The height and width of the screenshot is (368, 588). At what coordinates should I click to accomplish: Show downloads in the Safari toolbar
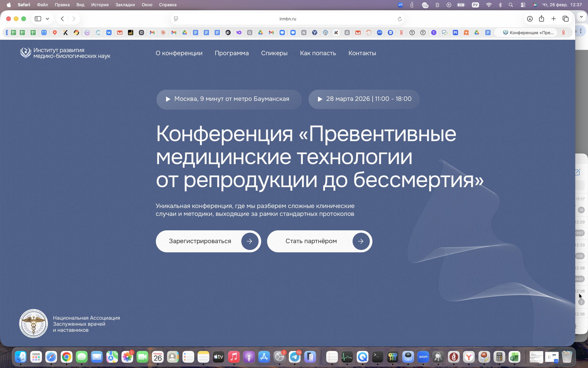530,18
